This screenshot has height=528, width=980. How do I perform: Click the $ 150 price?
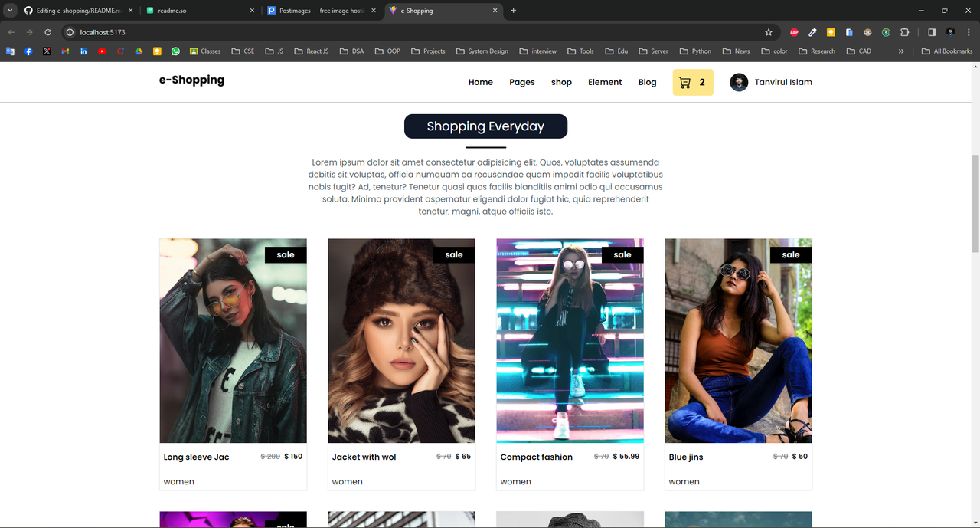coord(293,457)
